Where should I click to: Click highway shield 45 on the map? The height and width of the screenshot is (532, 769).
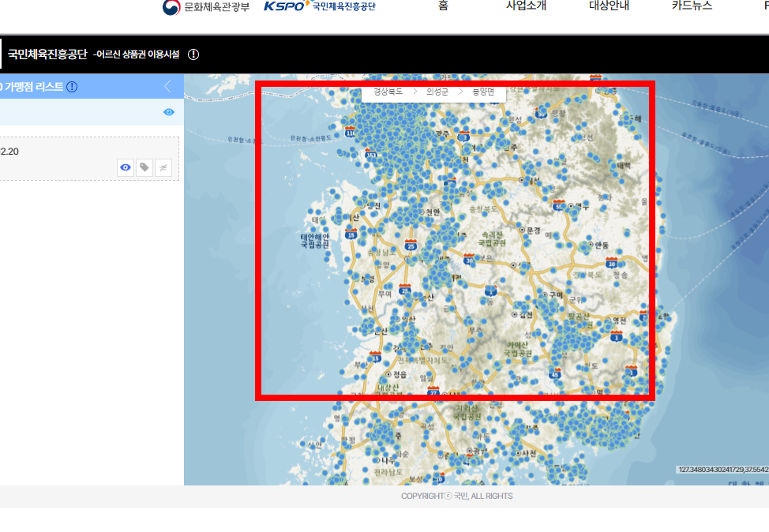555,373
